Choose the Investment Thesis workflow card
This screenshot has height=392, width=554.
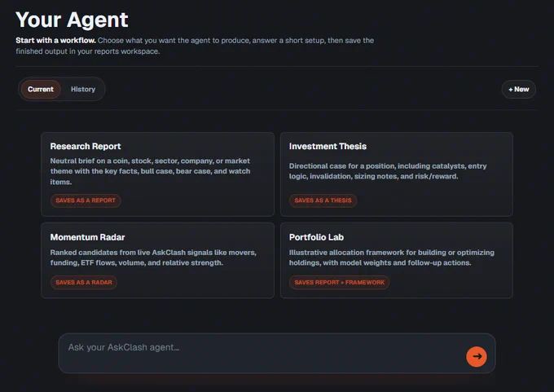point(397,174)
